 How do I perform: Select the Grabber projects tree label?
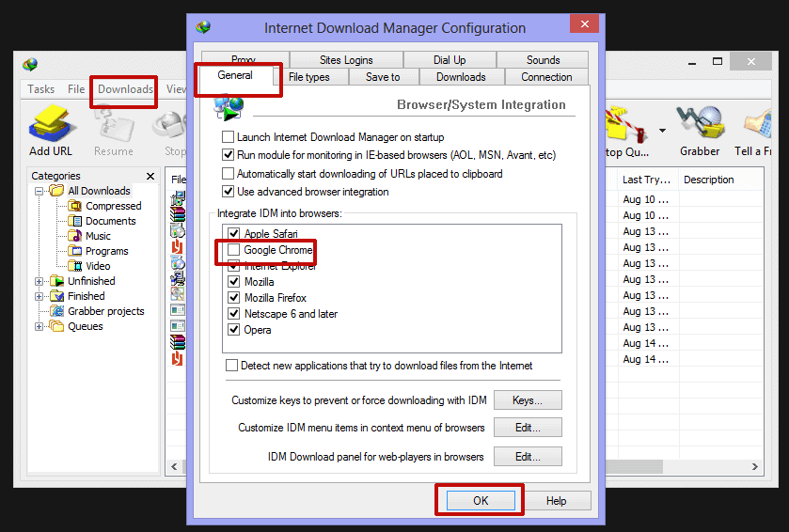pyautogui.click(x=106, y=311)
